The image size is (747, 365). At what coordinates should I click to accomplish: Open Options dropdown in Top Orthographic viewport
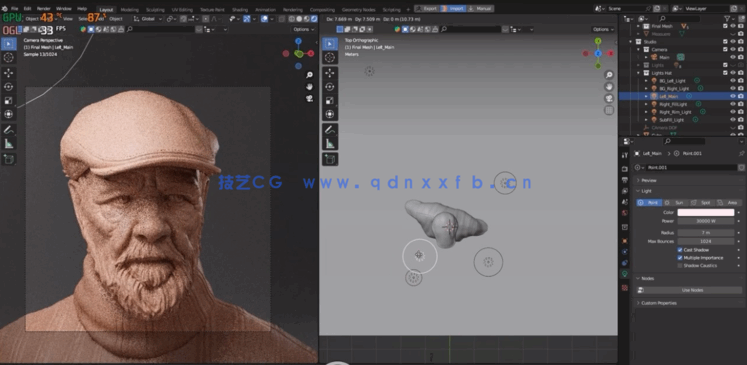603,30
